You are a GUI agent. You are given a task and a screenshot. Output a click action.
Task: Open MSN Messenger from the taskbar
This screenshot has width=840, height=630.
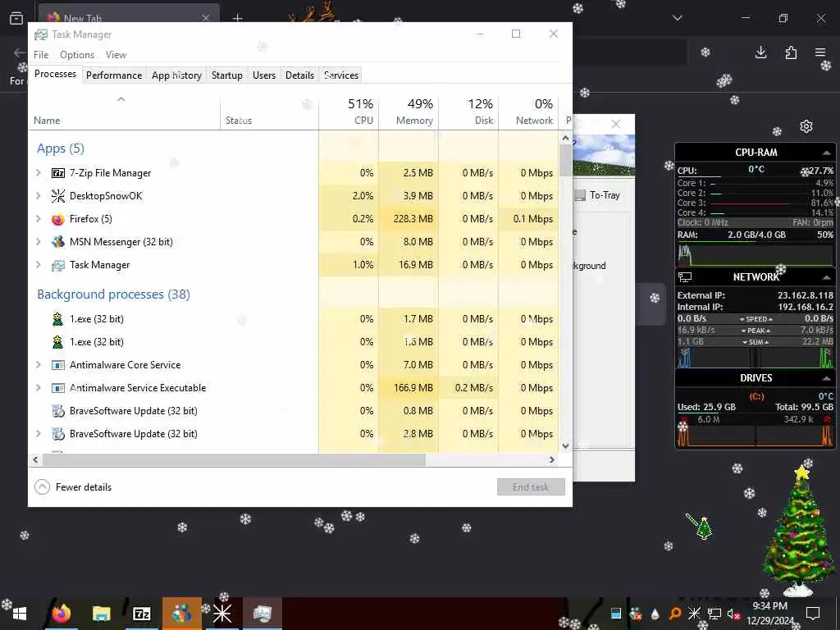181,614
